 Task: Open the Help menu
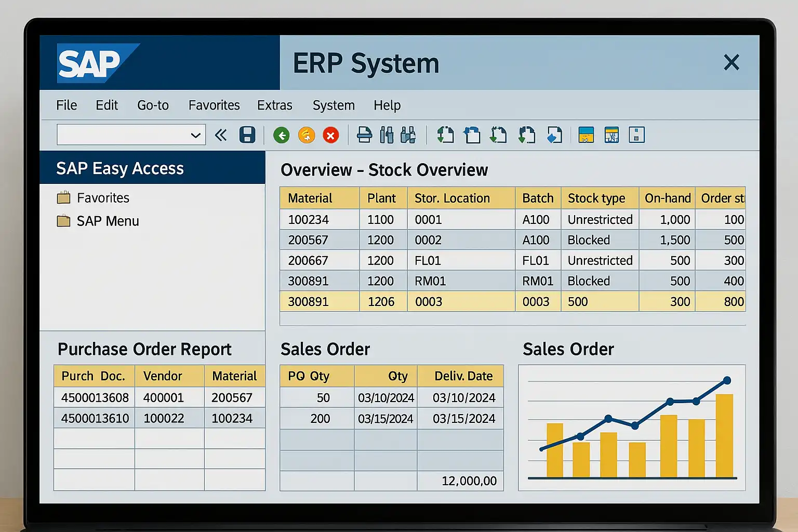[x=387, y=105]
